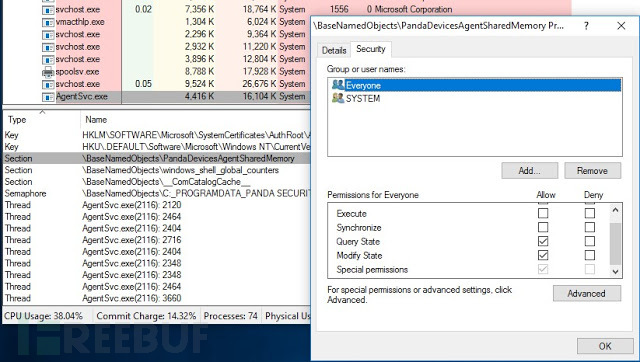Select the AgentSvc.exe process icon
Image resolution: width=640 pixels, height=362 pixels.
click(48, 97)
